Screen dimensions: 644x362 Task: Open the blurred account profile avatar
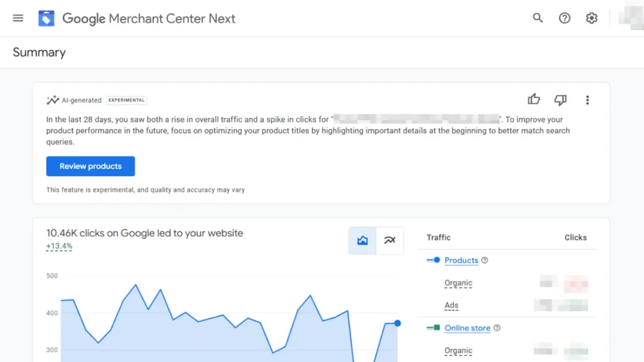click(630, 18)
